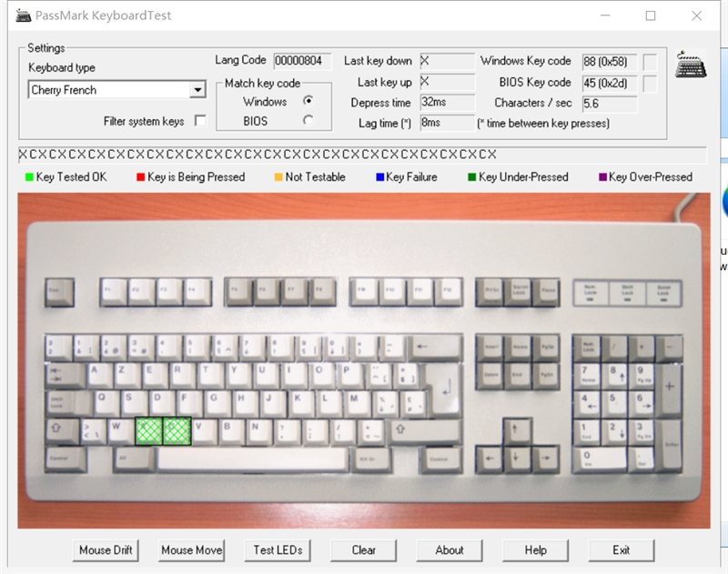
Task: Click the Characters / sec value 5.6
Action: [x=610, y=104]
